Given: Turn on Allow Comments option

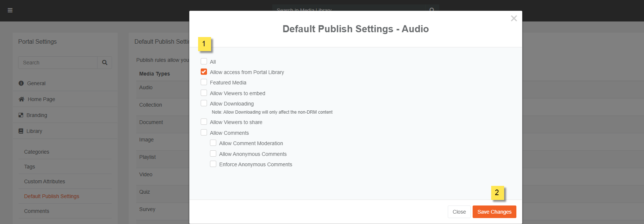Looking at the screenshot, I should pos(204,133).
